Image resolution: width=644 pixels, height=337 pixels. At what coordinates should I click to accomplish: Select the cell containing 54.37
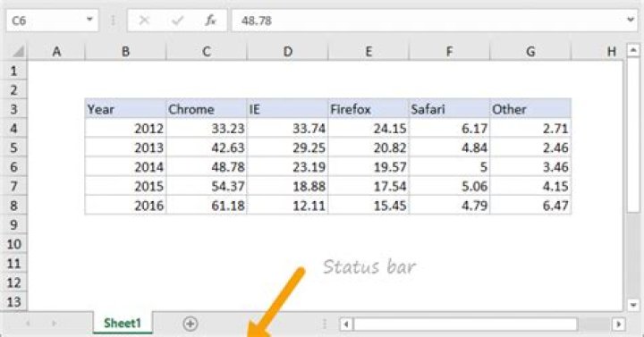[207, 186]
